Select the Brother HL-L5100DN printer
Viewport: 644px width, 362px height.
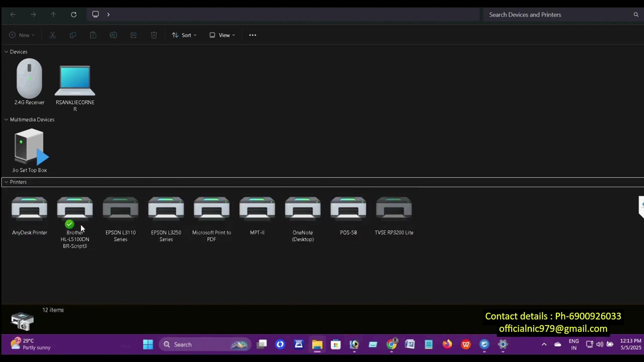[x=75, y=223]
